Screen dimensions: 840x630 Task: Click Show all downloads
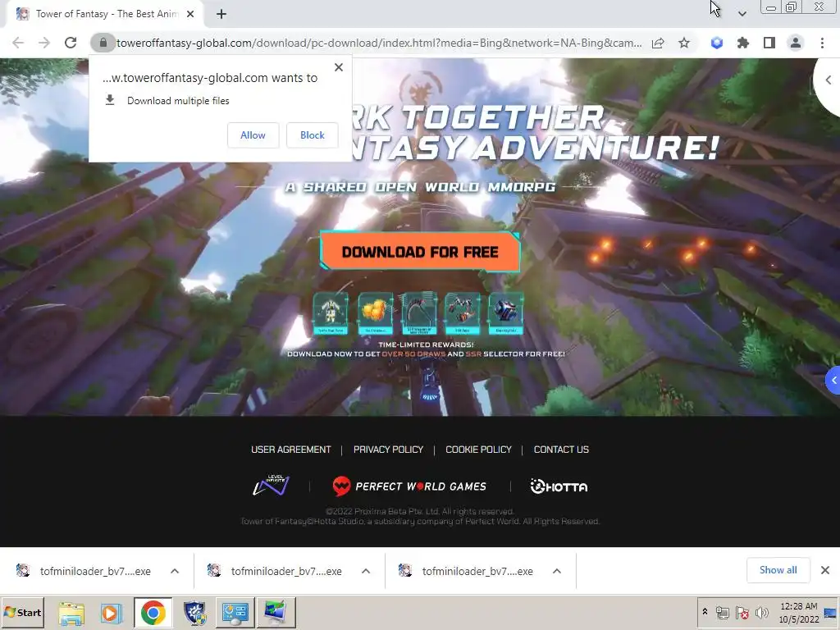778,570
